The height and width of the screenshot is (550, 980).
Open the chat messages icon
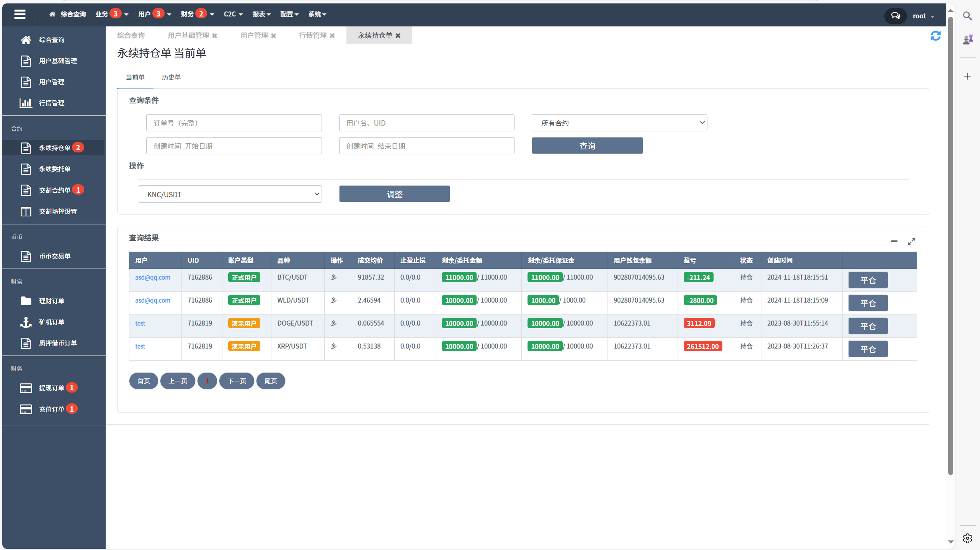(895, 16)
